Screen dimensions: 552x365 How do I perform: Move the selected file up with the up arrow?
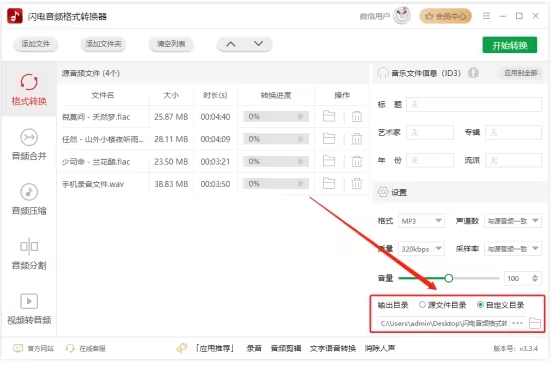tap(231, 44)
